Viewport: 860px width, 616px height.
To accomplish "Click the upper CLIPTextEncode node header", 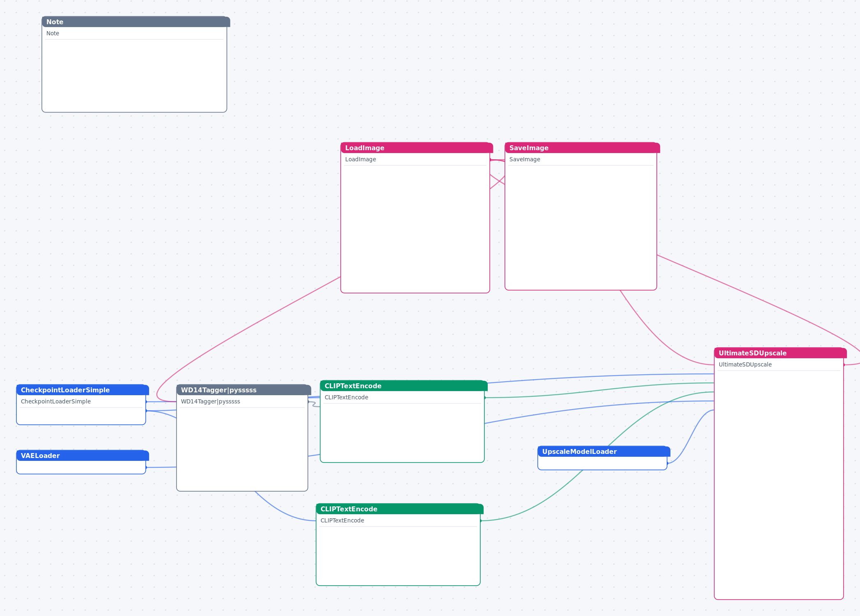I will point(404,386).
